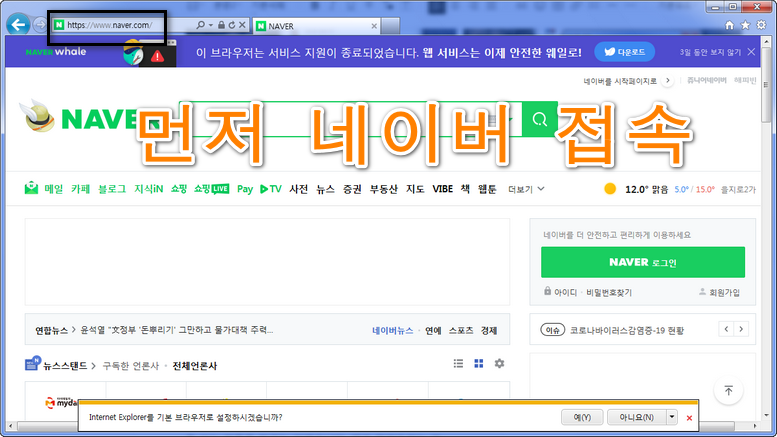Close the Whale banner with X
The height and width of the screenshot is (437, 777).
click(752, 52)
